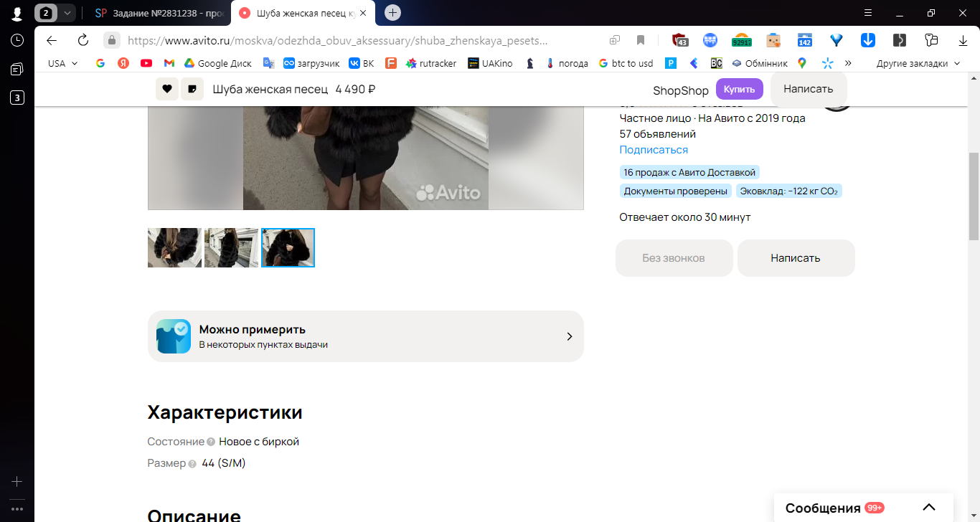
Task: Open the tabs overview icon in sidebar
Action: [17, 69]
